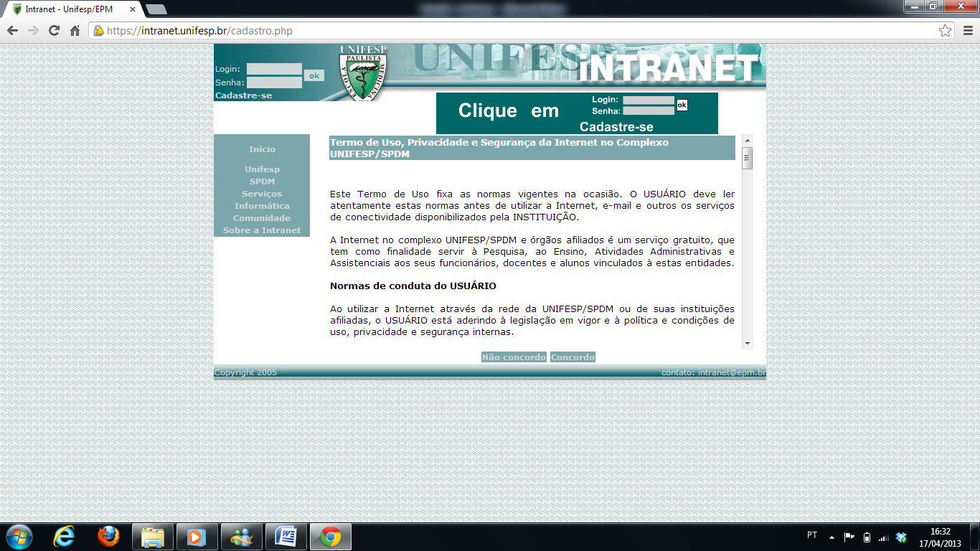Image resolution: width=980 pixels, height=551 pixels.
Task: Go back with the browser back arrow
Action: click(13, 31)
